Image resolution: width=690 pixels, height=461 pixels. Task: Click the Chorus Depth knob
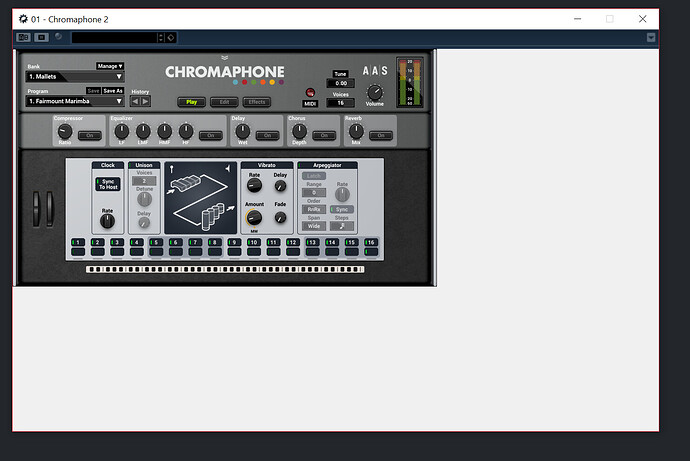click(x=299, y=131)
